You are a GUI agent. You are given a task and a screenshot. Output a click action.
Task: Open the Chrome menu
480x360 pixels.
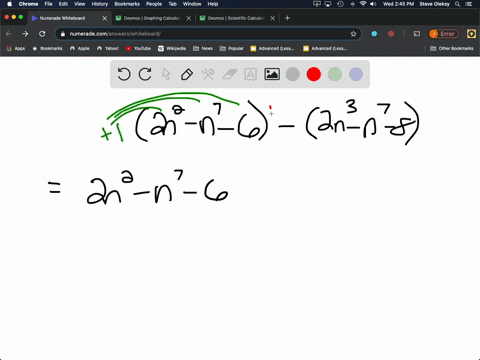28,4
